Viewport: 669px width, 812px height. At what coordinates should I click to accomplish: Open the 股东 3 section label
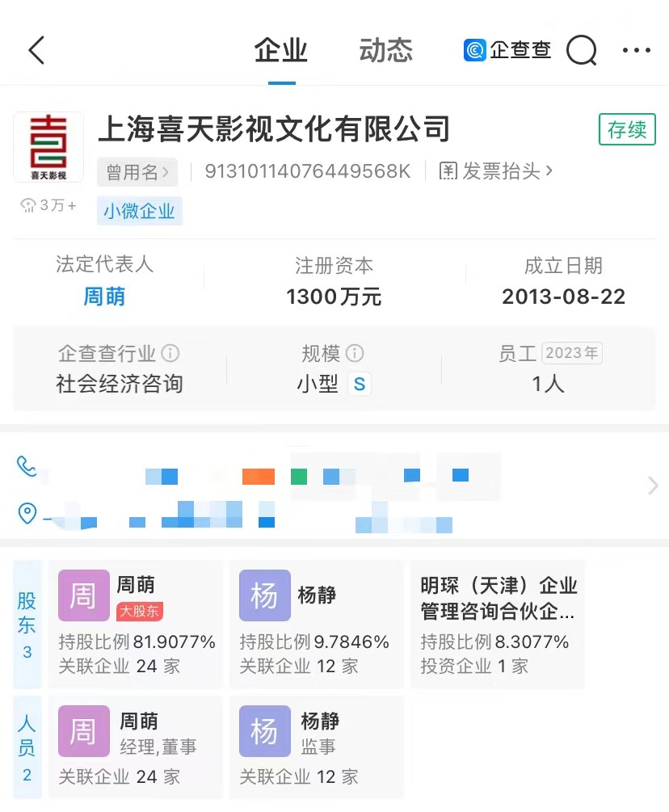[x=27, y=625]
